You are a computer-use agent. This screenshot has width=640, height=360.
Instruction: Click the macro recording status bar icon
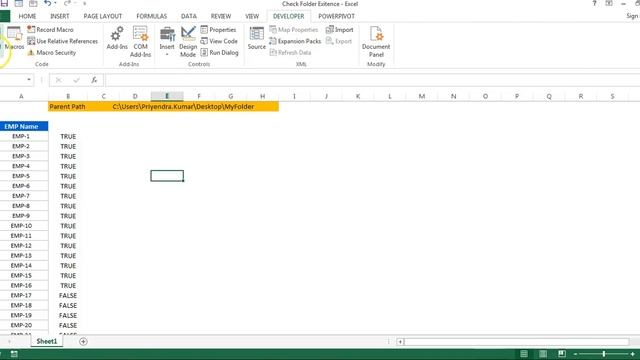click(14, 354)
